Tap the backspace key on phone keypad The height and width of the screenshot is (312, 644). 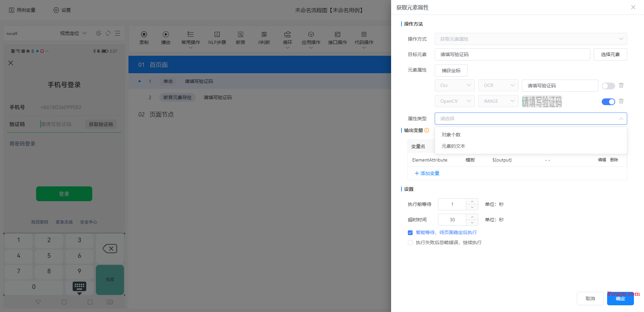click(x=110, y=249)
